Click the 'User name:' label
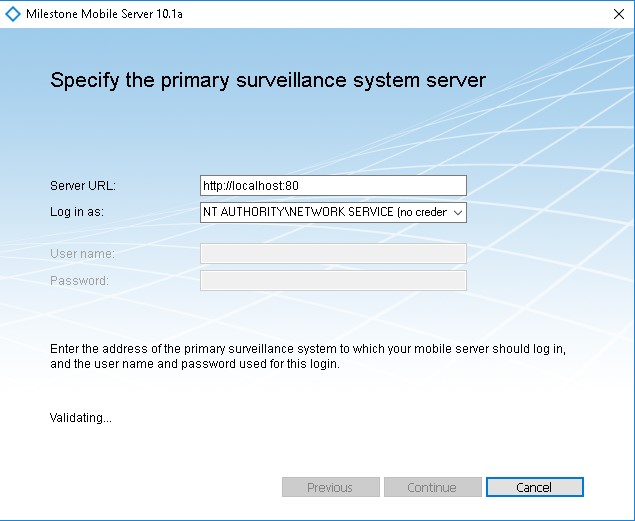Screen dimensions: 635x521 82,253
